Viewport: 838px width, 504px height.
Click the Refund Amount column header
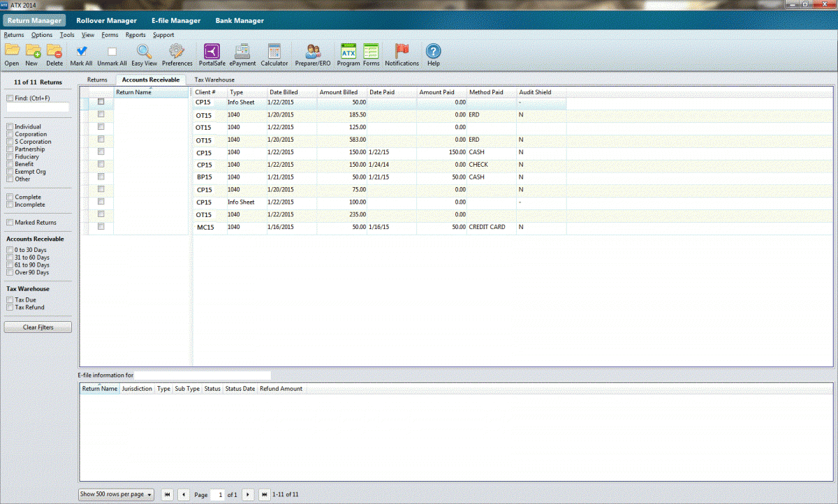(x=281, y=388)
